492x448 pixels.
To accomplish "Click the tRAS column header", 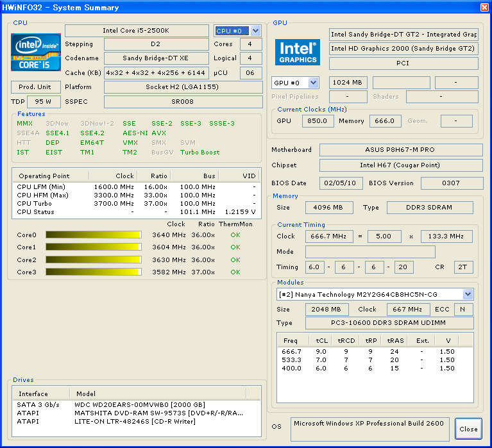I will pos(395,340).
